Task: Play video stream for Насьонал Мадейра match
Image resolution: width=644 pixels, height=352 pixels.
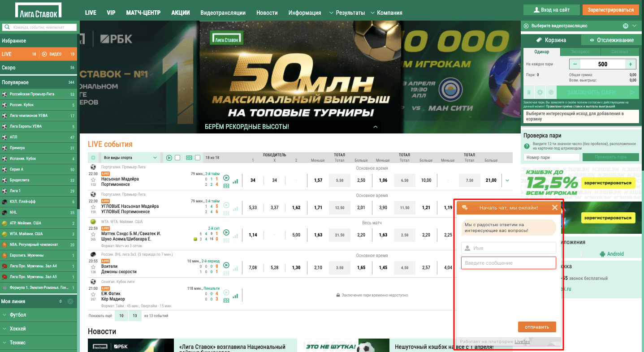Action: (226, 178)
